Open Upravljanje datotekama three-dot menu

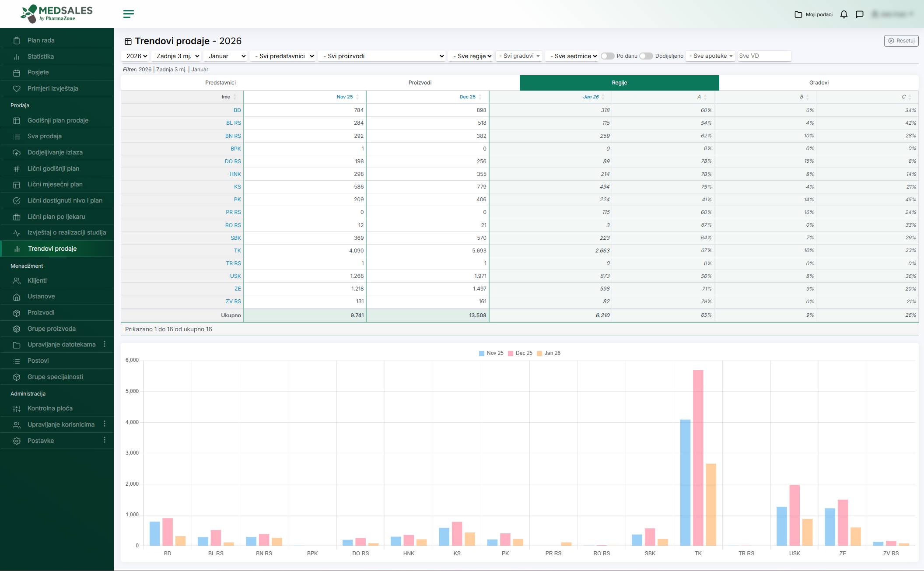click(105, 344)
